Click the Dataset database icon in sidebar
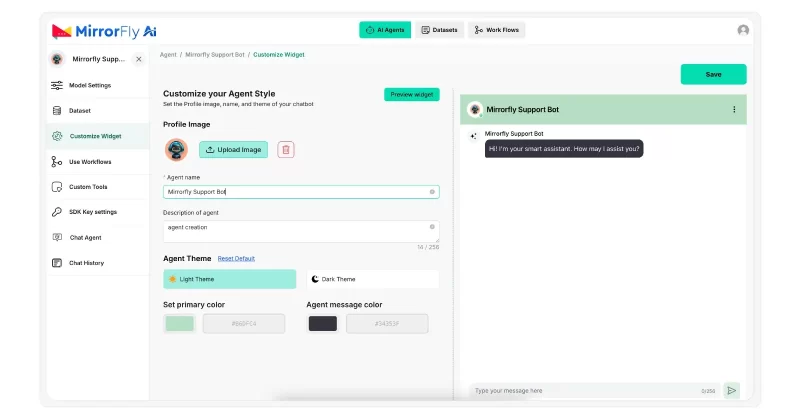The height and width of the screenshot is (418, 800). pos(57,111)
